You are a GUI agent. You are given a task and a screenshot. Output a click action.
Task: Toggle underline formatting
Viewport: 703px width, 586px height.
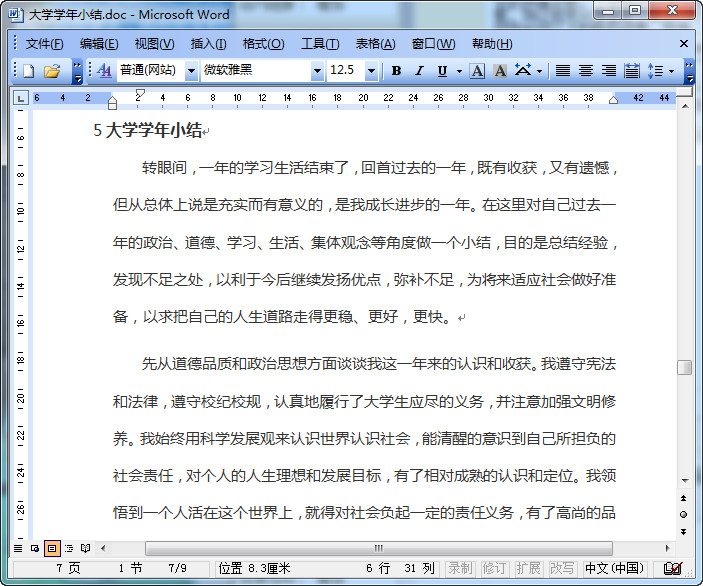coord(442,70)
